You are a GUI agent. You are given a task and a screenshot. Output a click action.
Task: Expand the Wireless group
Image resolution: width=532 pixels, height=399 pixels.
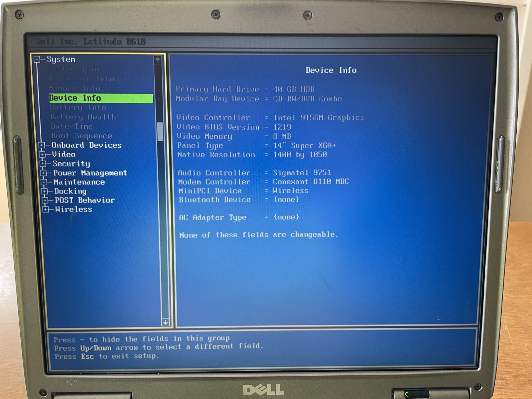[46, 209]
